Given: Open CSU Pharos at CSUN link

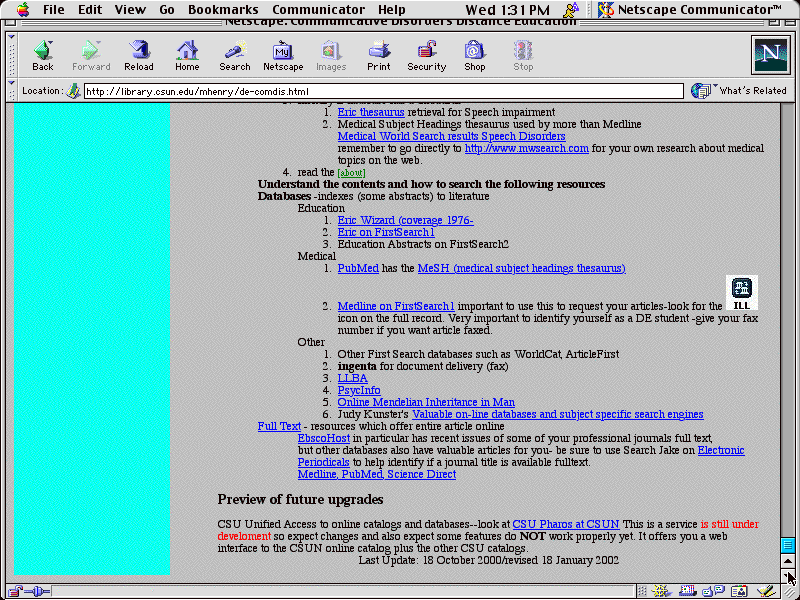Looking at the screenshot, I should 566,524.
